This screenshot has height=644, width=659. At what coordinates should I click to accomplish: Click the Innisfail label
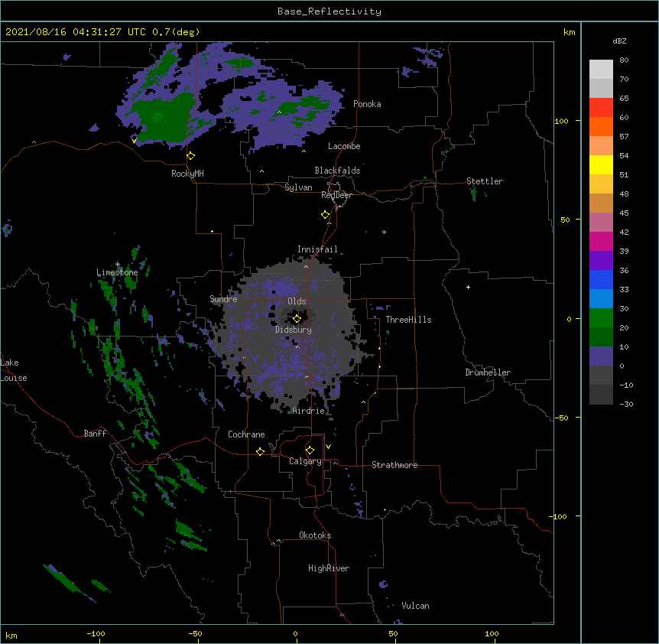317,249
